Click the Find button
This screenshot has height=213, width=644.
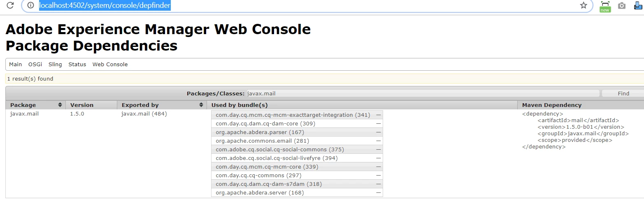(x=623, y=93)
